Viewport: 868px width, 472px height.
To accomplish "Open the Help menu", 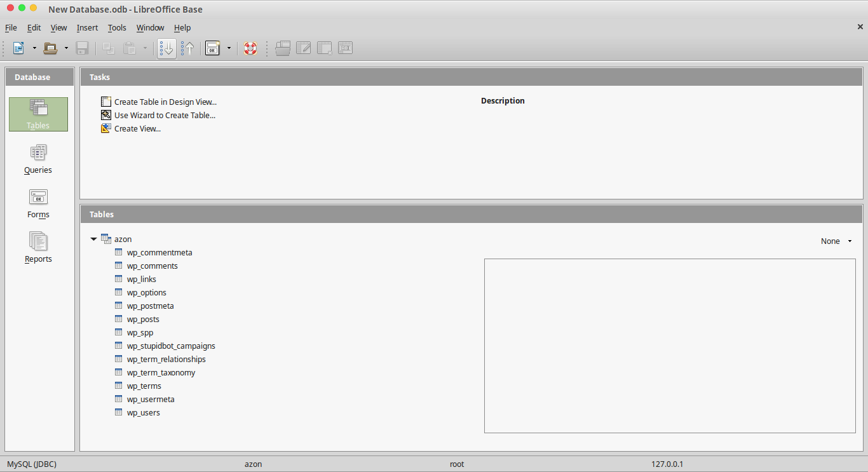I will pos(182,28).
